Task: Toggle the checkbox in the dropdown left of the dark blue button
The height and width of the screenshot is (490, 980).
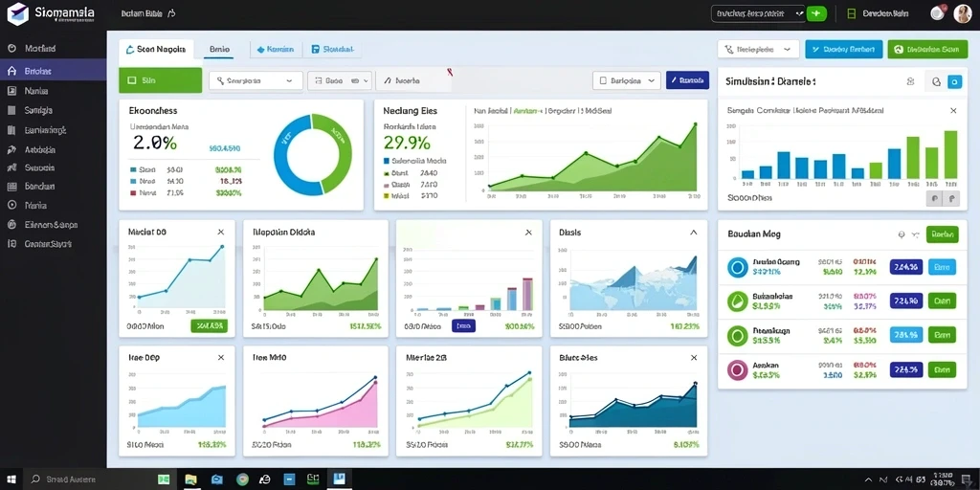Action: (603, 80)
